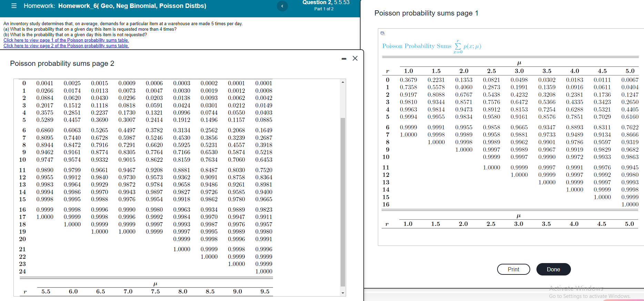The width and height of the screenshot is (644, 301).
Task: Click value 0.6453 in page 2 table
Action: click(x=264, y=160)
